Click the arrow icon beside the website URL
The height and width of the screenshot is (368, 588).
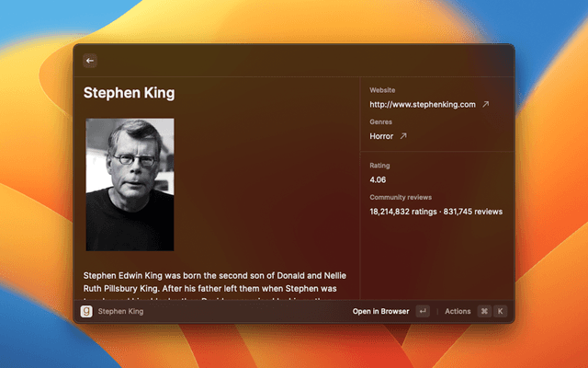point(486,105)
